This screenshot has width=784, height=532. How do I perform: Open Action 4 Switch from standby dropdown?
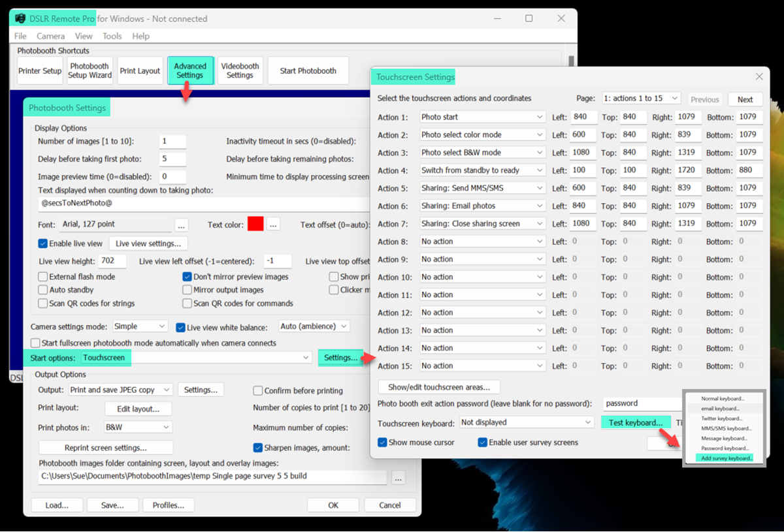pos(482,170)
